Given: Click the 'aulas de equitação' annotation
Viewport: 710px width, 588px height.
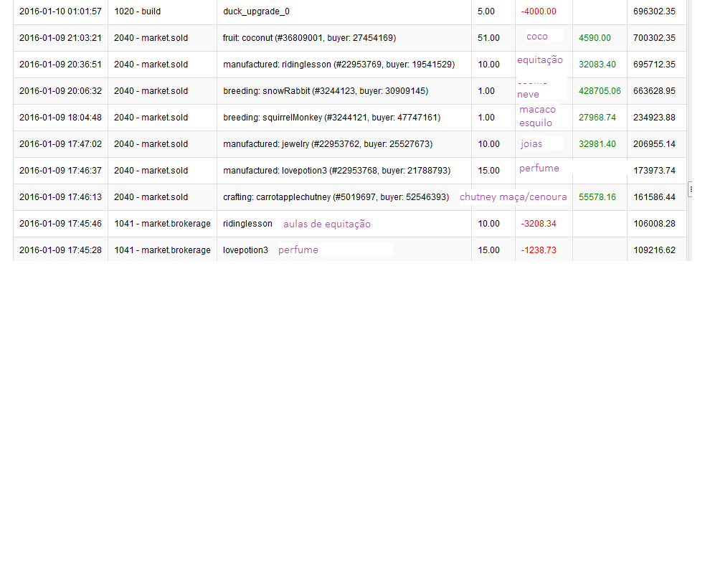Looking at the screenshot, I should click(x=327, y=224).
